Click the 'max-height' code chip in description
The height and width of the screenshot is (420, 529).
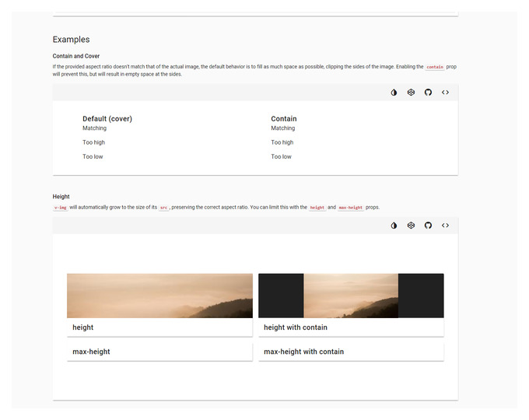click(x=351, y=208)
